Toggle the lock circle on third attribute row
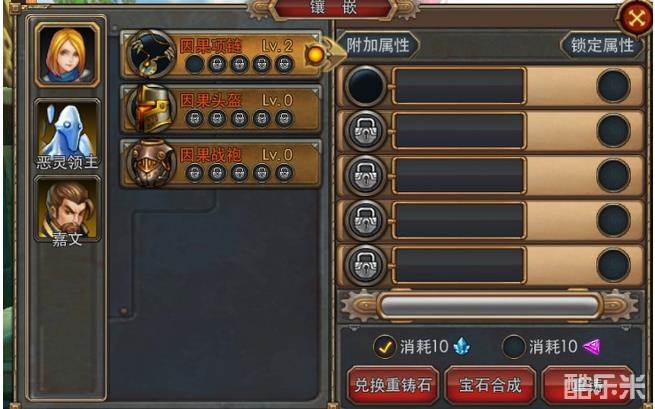Image resolution: width=655 pixels, height=409 pixels. pyautogui.click(x=613, y=175)
